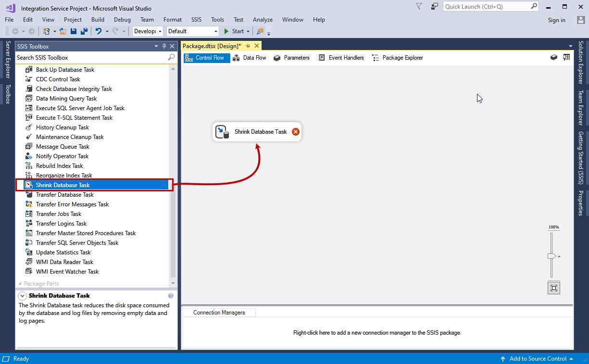Click the SSIS Toolbox search magnifier icon
The height and width of the screenshot is (364, 589).
(171, 57)
